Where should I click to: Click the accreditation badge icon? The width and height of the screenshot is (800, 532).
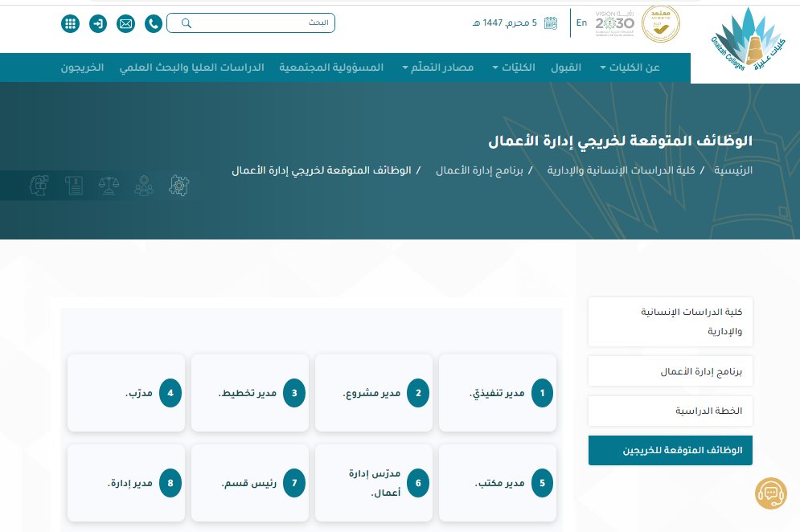661,24
